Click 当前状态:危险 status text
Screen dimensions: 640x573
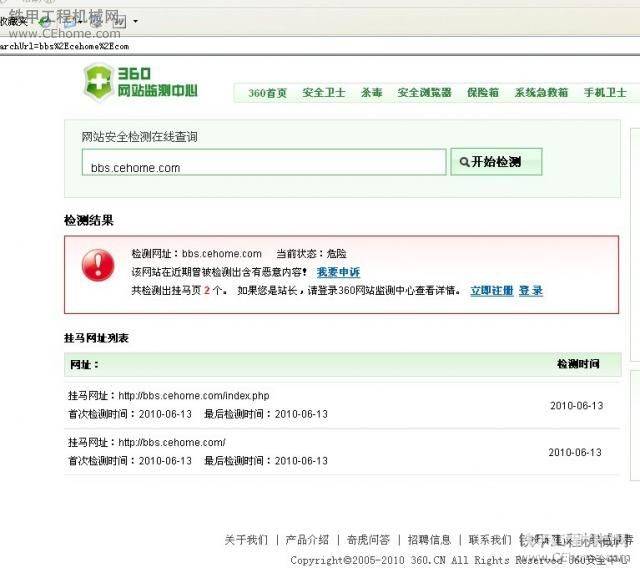click(x=311, y=253)
